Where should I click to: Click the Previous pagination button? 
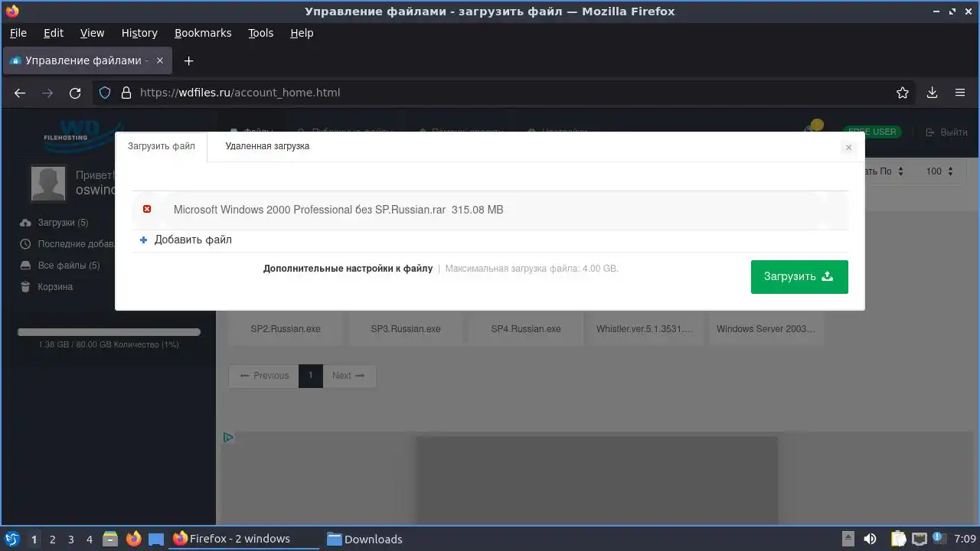point(264,376)
